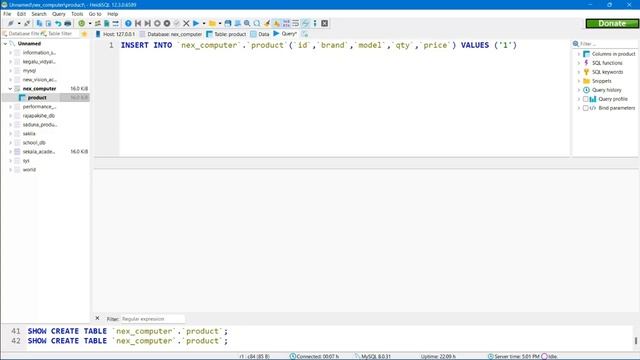Click the undo toolbar icon
This screenshot has height=360, width=640.
coord(58,23)
